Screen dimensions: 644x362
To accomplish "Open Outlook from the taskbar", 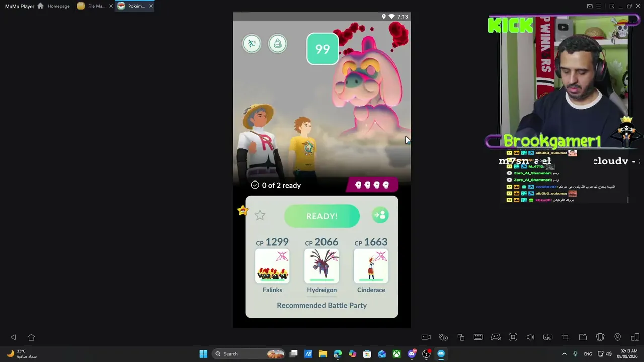I will (382, 354).
